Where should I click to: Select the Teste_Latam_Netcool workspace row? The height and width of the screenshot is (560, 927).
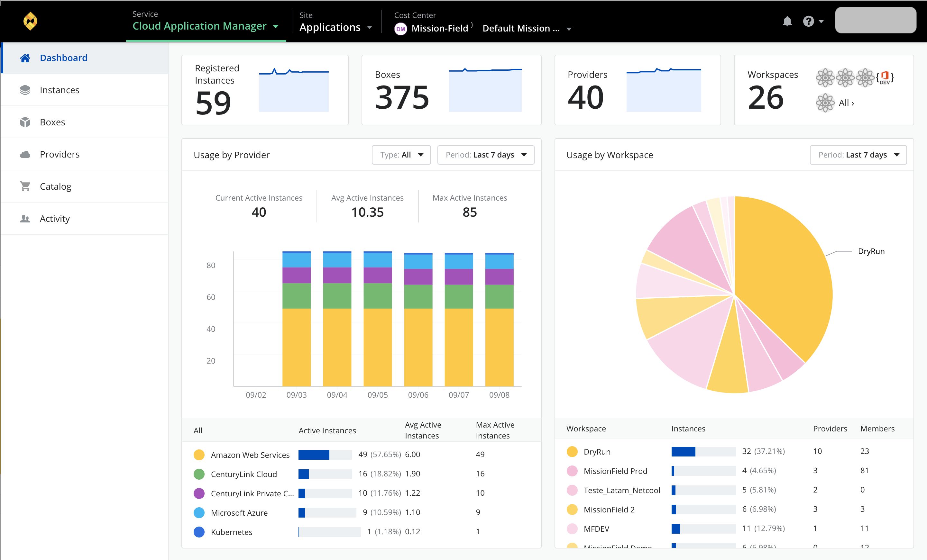click(734, 490)
